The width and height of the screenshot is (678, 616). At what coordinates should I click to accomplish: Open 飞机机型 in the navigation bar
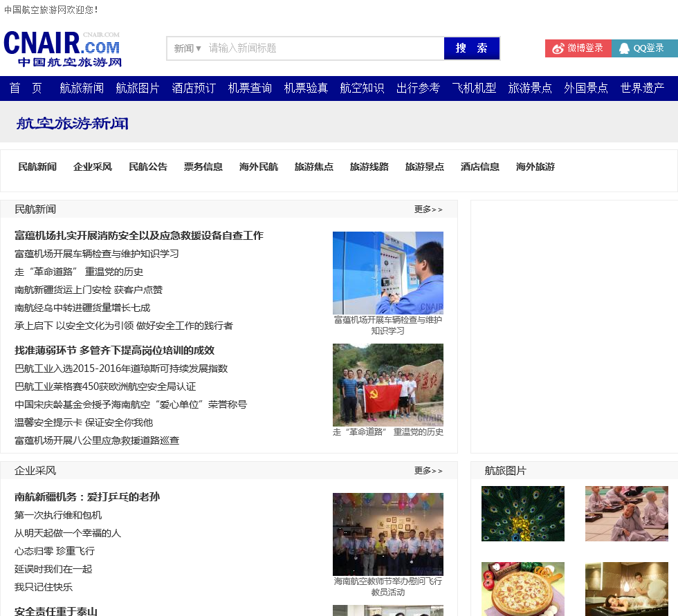pos(474,88)
